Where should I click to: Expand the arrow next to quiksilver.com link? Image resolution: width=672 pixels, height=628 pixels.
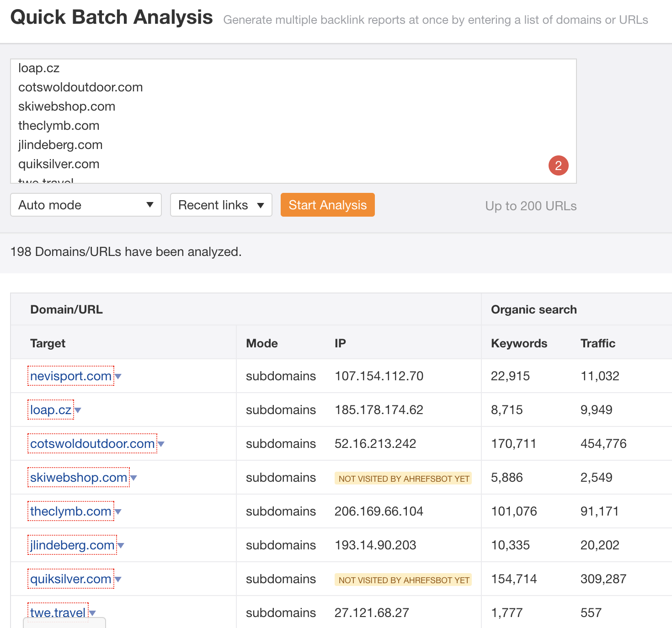click(118, 580)
